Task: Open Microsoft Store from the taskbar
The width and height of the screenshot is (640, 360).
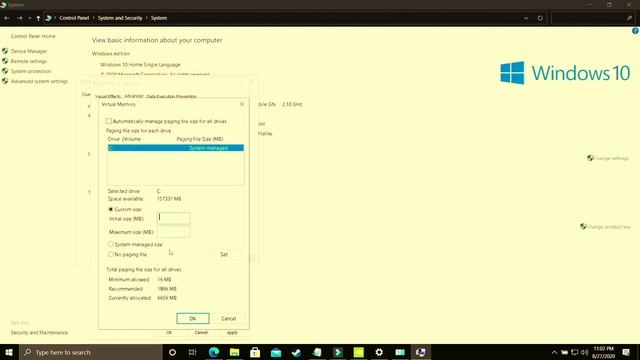Action: coord(255,352)
